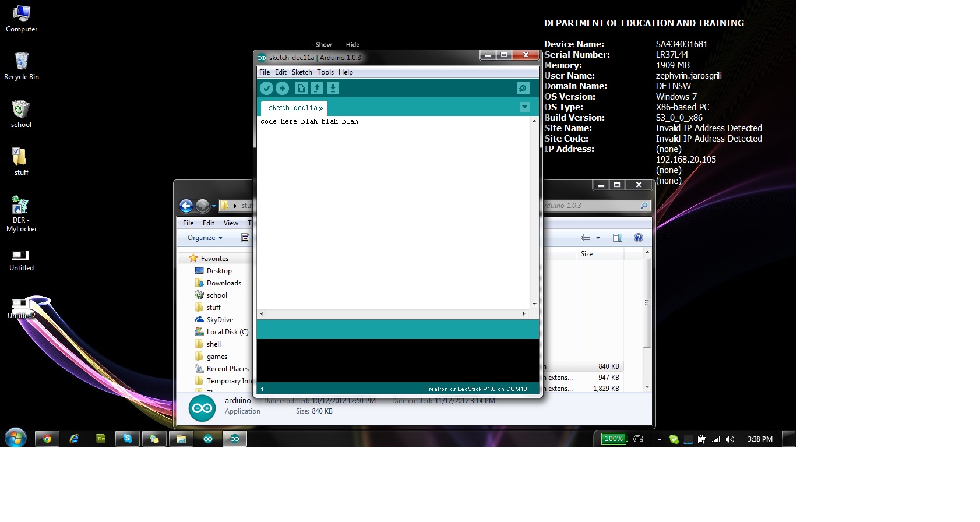
Task: Click the editor horizontal scrollbar left arrow
Action: tap(261, 313)
